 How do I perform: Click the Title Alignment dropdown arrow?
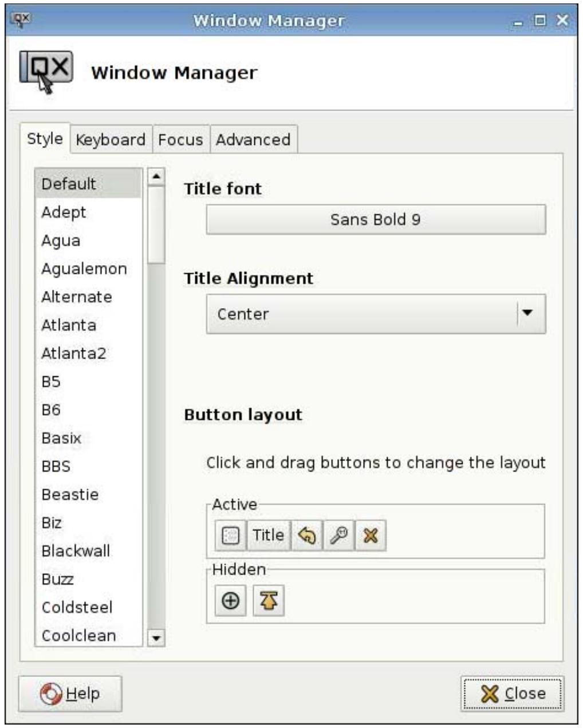pos(527,313)
